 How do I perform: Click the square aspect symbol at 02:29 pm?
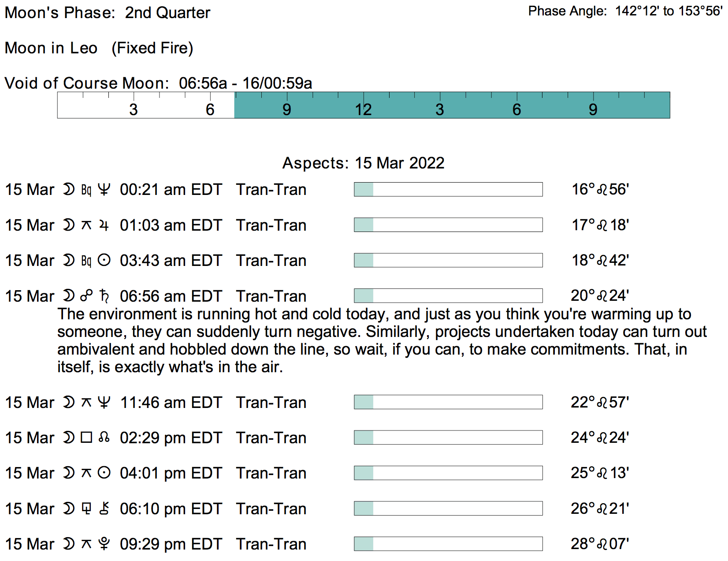click(86, 438)
